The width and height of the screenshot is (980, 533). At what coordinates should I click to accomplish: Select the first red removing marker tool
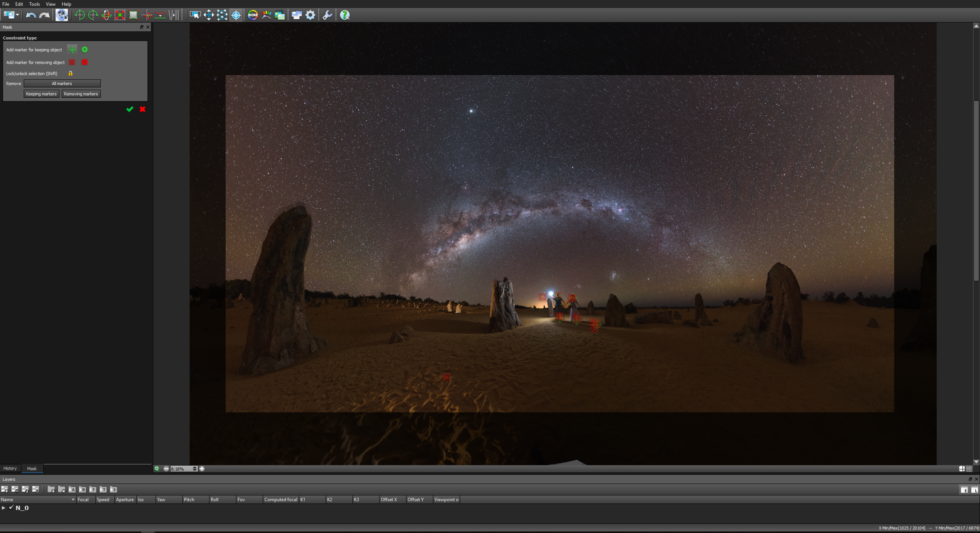(x=72, y=62)
